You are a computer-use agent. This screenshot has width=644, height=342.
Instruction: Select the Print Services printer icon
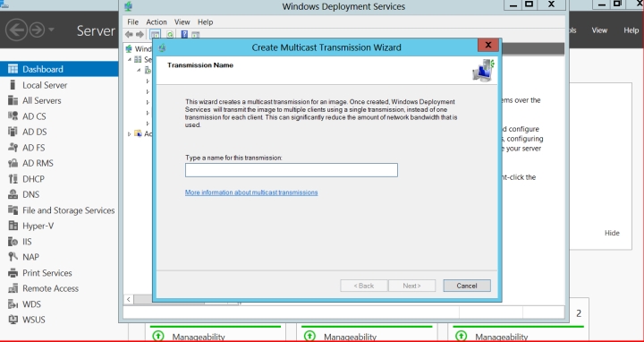coord(13,273)
